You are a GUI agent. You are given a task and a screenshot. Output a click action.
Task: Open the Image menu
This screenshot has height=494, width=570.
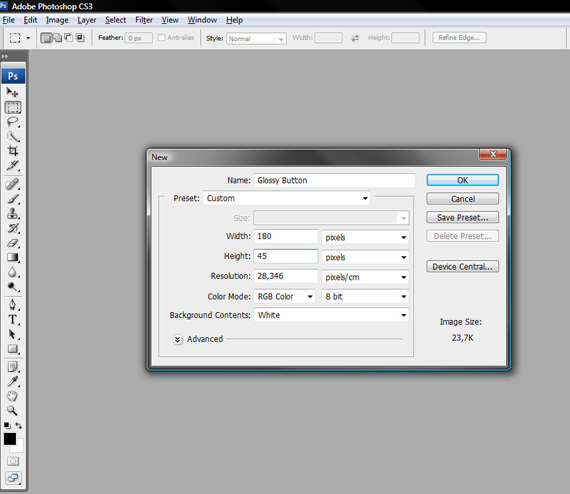coord(57,20)
